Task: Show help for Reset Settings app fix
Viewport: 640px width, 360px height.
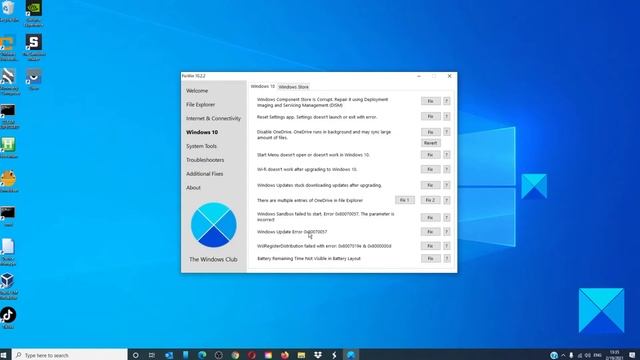Action: tap(447, 116)
